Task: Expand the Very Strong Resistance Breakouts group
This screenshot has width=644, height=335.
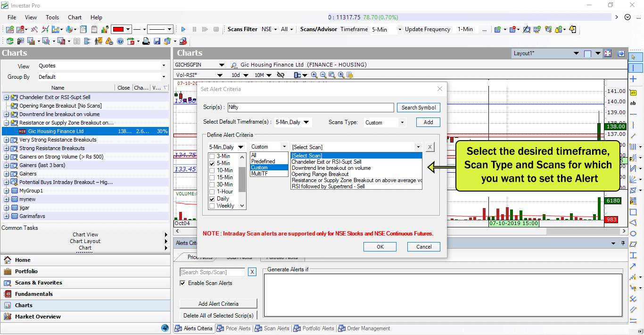Action: point(6,140)
